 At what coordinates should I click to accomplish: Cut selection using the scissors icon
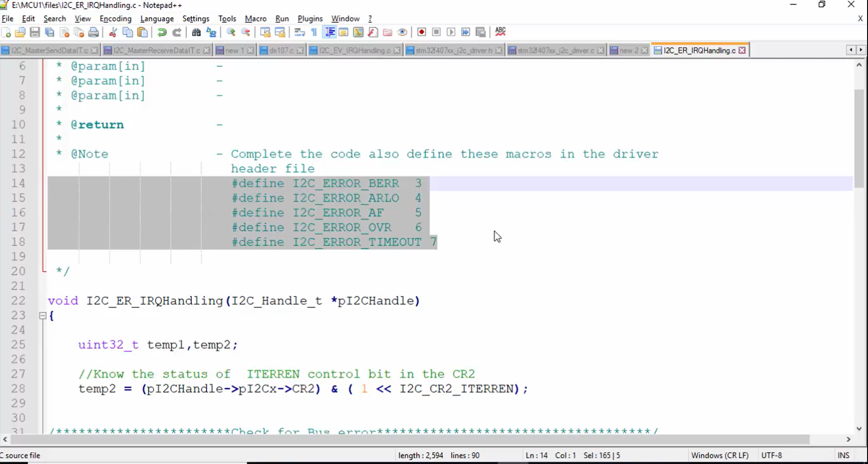pyautogui.click(x=113, y=32)
